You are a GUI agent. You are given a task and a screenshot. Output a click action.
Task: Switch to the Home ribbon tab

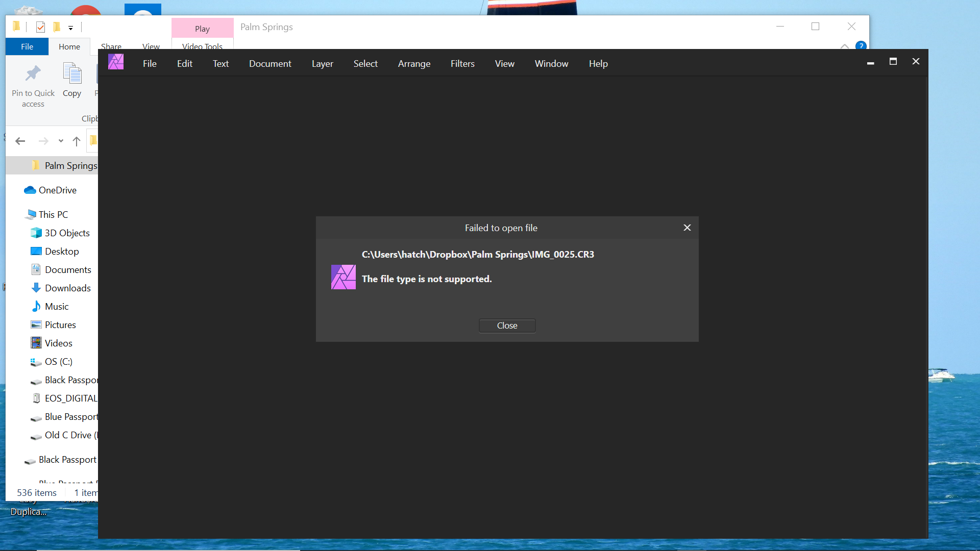tap(69, 46)
